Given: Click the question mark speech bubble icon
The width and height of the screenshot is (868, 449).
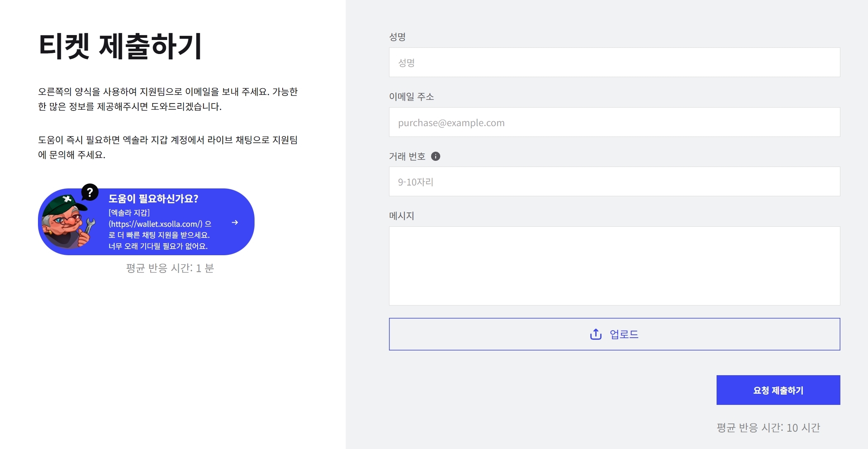Looking at the screenshot, I should coord(90,192).
